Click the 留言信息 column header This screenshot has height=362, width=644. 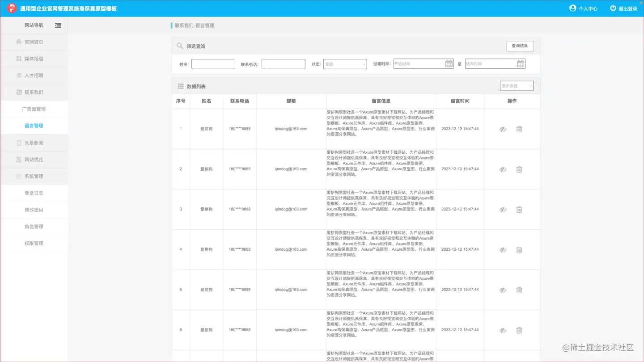381,101
